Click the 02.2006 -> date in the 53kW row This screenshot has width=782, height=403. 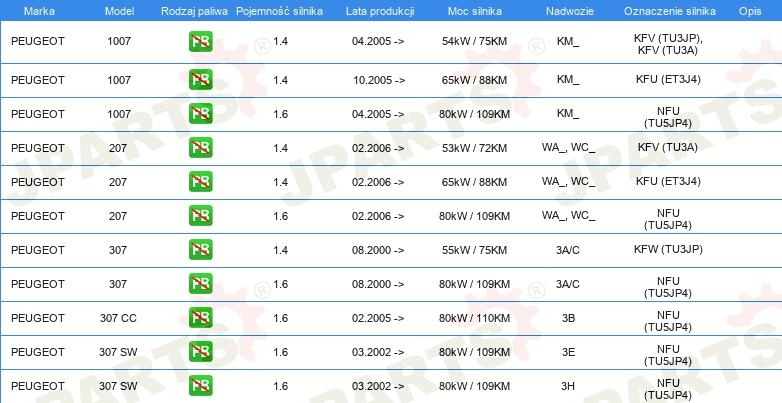tap(378, 148)
